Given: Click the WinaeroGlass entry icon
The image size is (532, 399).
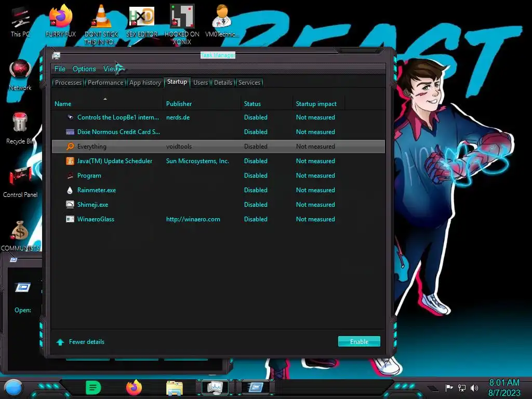Looking at the screenshot, I should (x=70, y=219).
